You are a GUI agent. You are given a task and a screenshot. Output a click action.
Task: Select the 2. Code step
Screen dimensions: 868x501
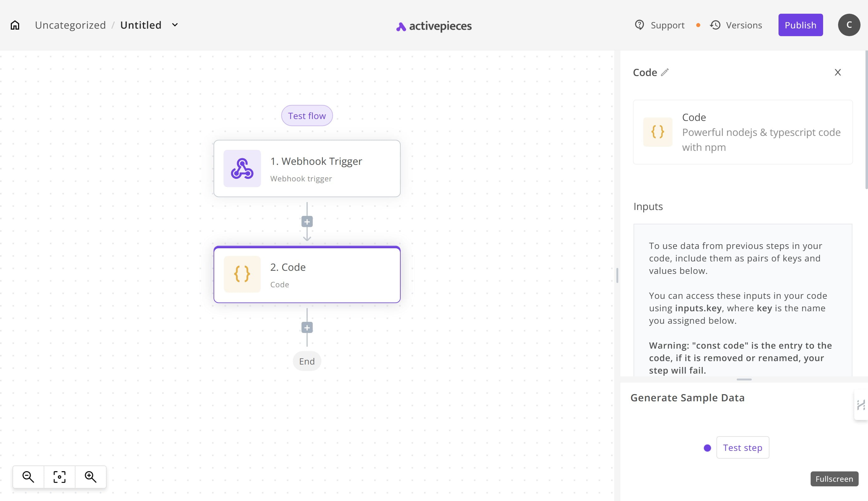[307, 275]
